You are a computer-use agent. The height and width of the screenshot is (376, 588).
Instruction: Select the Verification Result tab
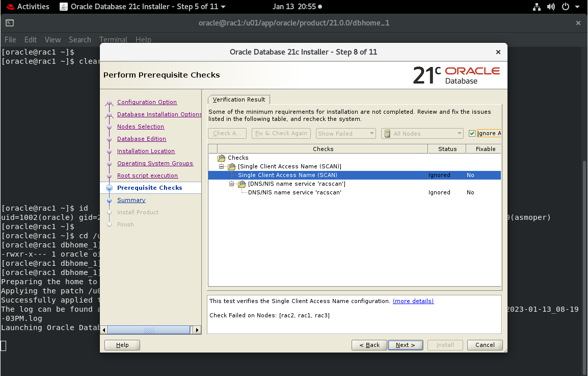point(239,99)
